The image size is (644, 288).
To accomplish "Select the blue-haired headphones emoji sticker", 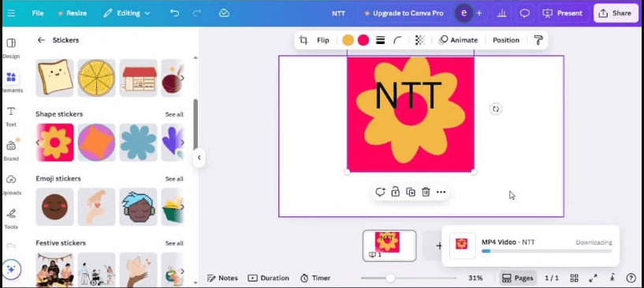I will [x=139, y=207].
